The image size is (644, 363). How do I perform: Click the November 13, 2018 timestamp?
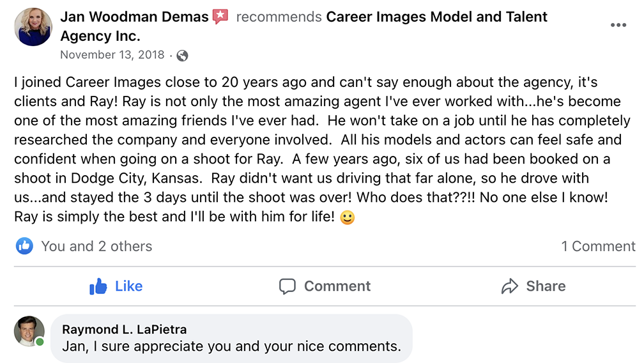coord(112,55)
